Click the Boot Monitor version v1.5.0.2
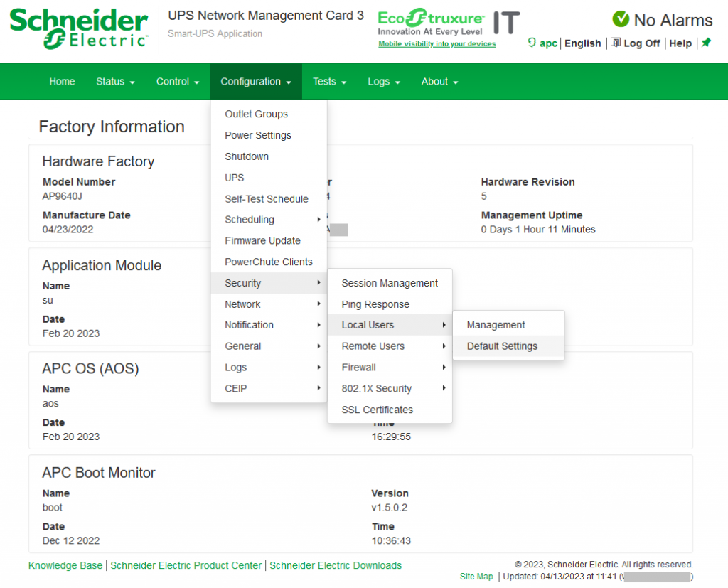This screenshot has width=728, height=588. 390,508
